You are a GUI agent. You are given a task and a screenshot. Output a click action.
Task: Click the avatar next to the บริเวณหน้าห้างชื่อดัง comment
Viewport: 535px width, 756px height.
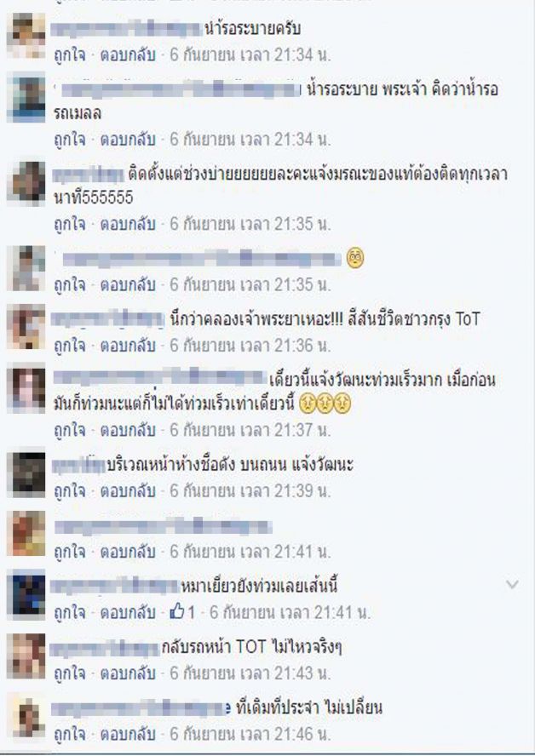click(26, 473)
